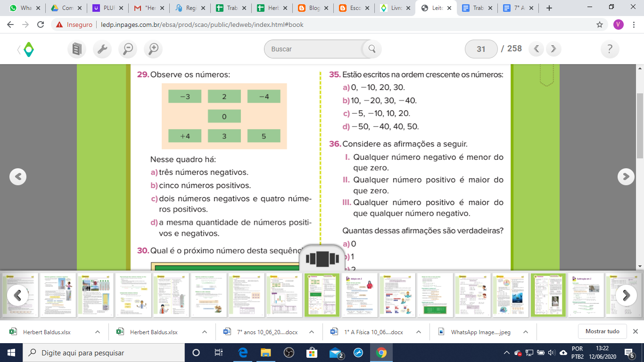Open the Chrome profile avatar V
This screenshot has width=644, height=362.
[x=619, y=25]
